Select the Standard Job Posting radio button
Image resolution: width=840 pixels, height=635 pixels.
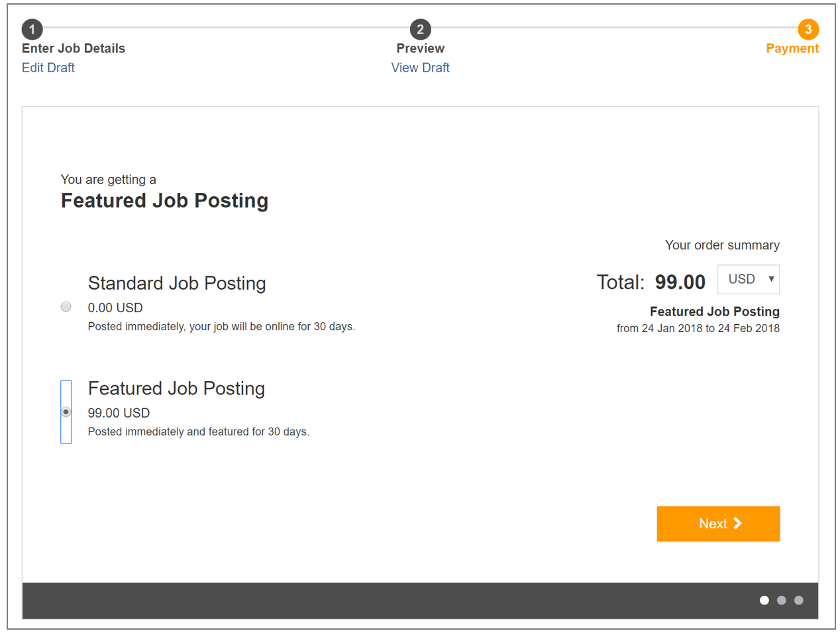pos(66,307)
